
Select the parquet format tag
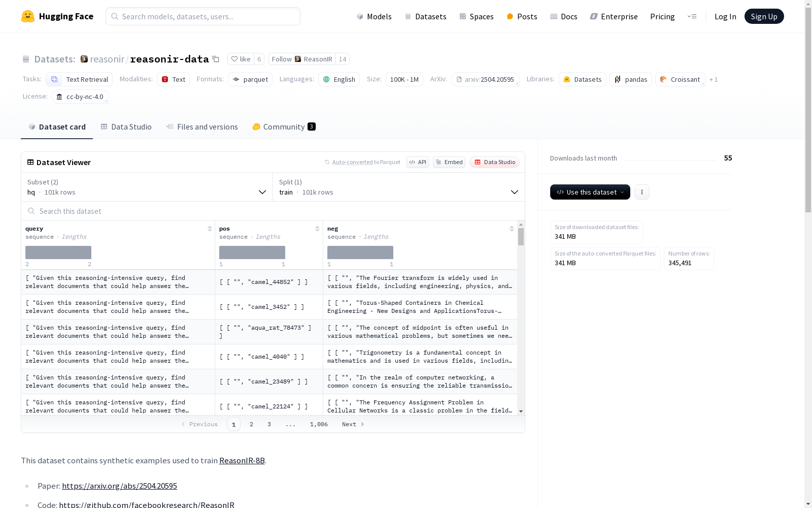(x=250, y=79)
